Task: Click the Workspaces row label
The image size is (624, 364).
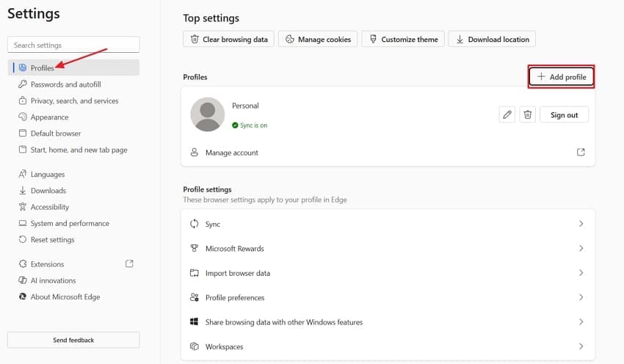Action: 224,347
